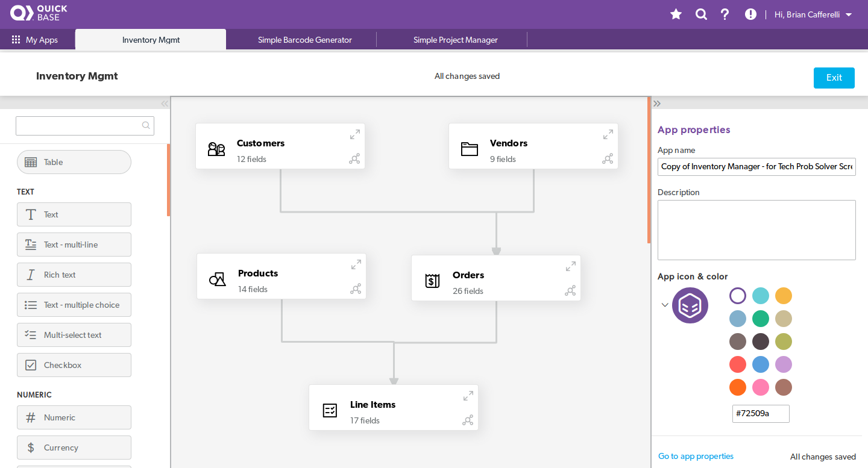868x468 pixels.
Task: Add a Checkbox field type
Action: [74, 365]
